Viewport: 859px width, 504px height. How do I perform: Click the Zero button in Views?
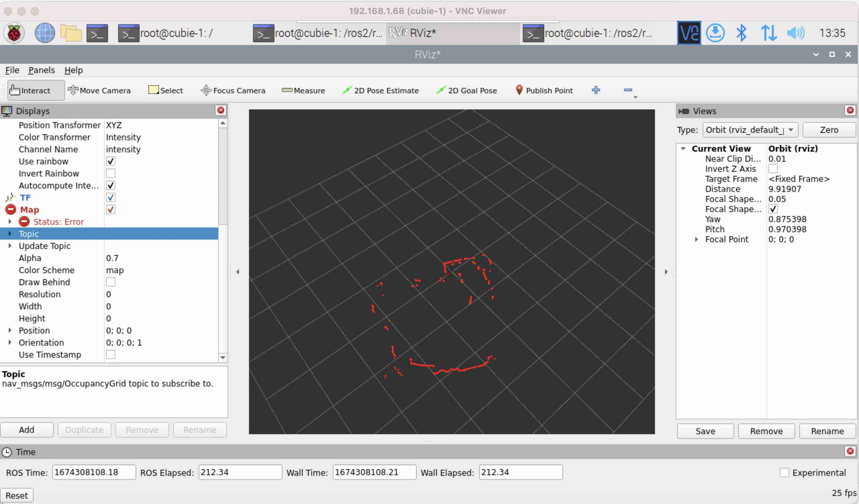coord(829,130)
